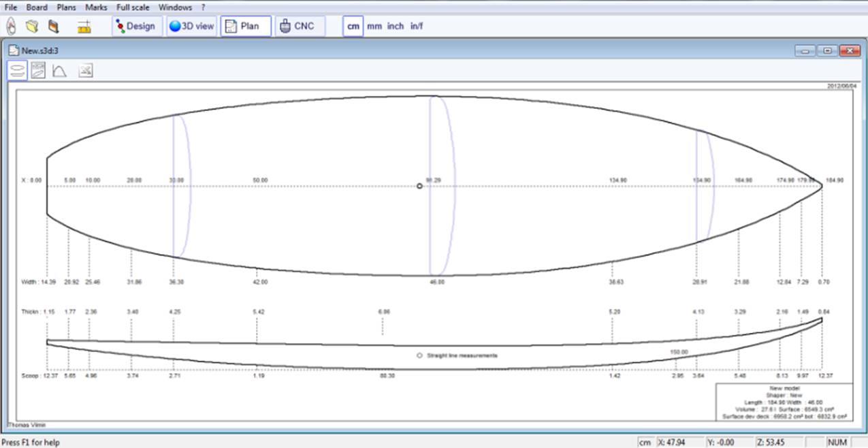Click the status bar cm unit field
Image resolution: width=868 pixels, height=448 pixels.
(x=645, y=442)
